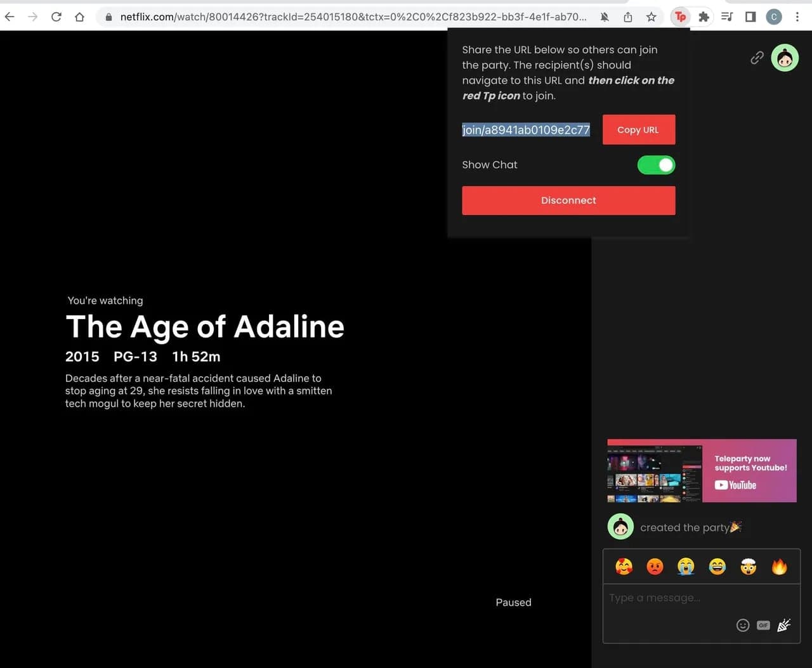
Task: Open the GIF picker icon
Action: click(x=763, y=625)
